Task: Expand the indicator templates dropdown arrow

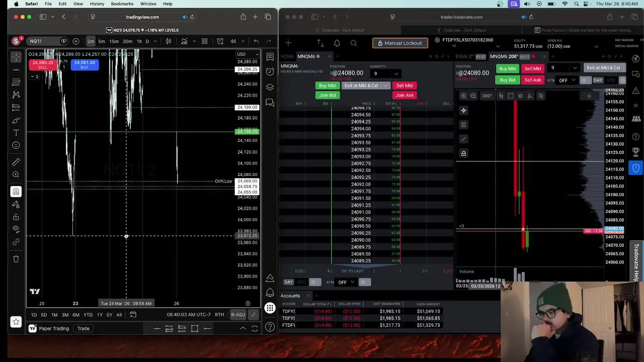Action: pos(193,41)
